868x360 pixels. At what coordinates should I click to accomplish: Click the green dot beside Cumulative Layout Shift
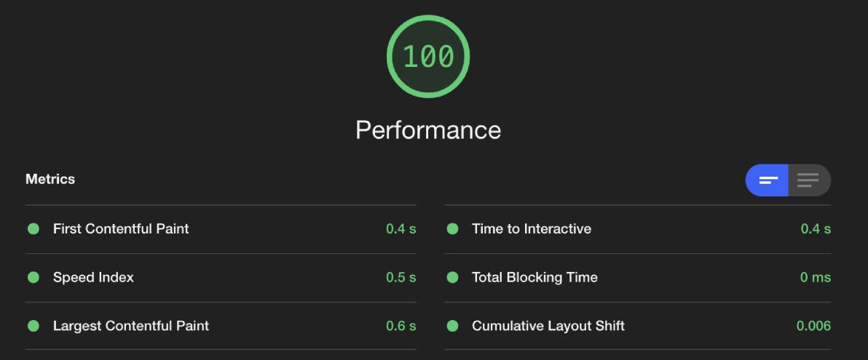(452, 327)
